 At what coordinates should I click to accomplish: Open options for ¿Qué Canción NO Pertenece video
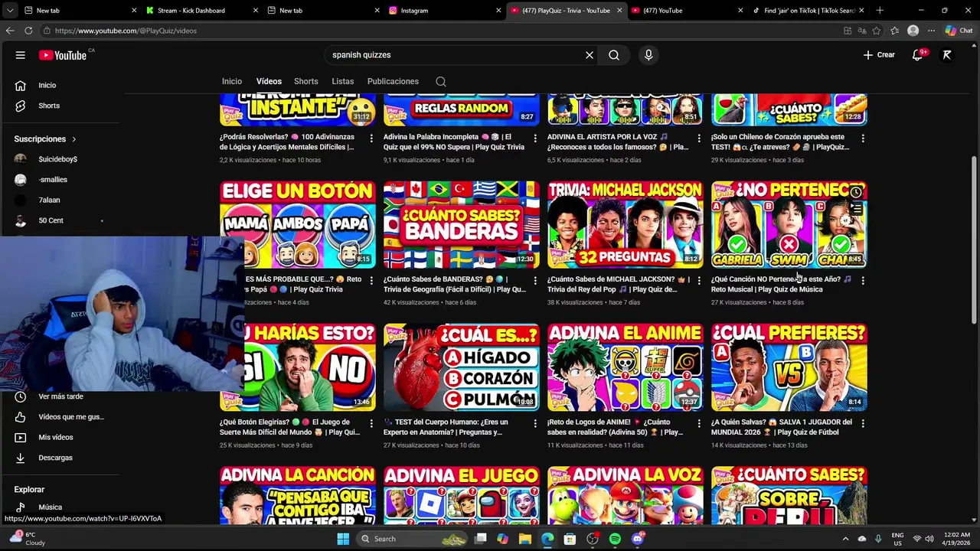863,281
